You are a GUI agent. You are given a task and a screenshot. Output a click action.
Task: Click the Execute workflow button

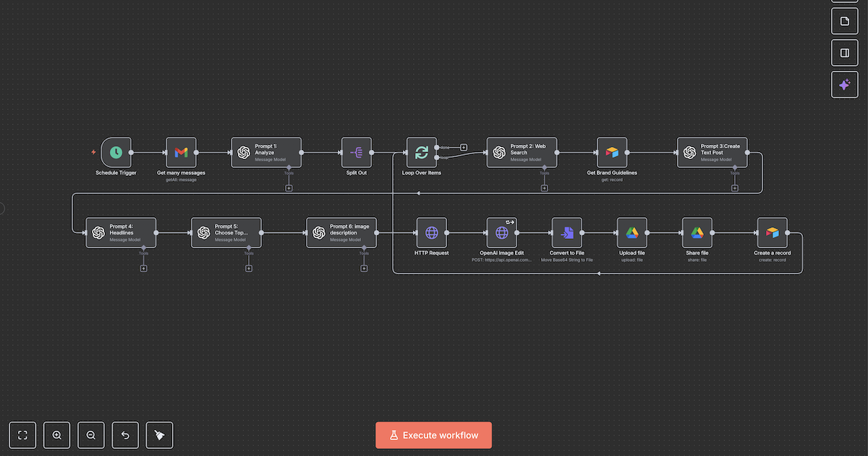[x=433, y=435]
